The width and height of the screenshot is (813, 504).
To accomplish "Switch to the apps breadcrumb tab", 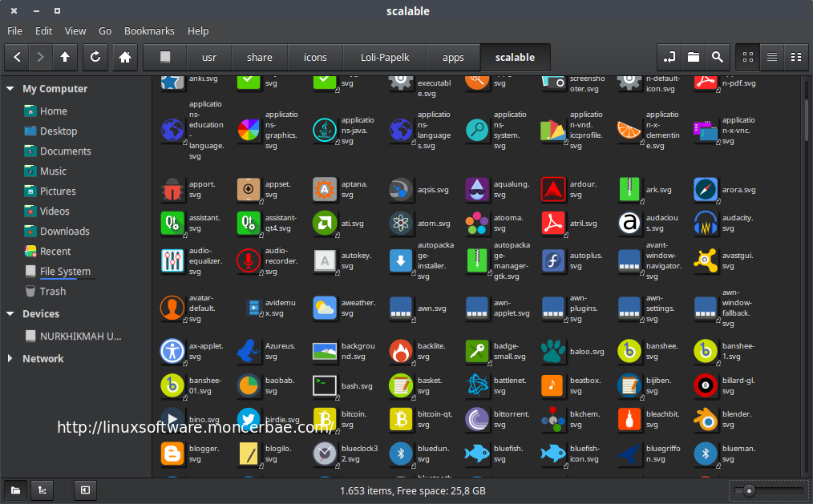I will tap(453, 57).
